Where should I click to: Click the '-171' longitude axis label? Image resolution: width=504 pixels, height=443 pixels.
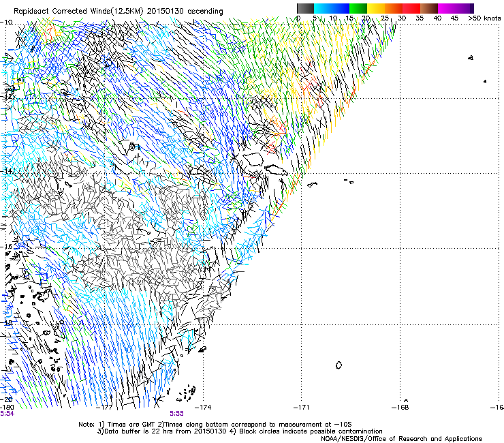pos(302,408)
